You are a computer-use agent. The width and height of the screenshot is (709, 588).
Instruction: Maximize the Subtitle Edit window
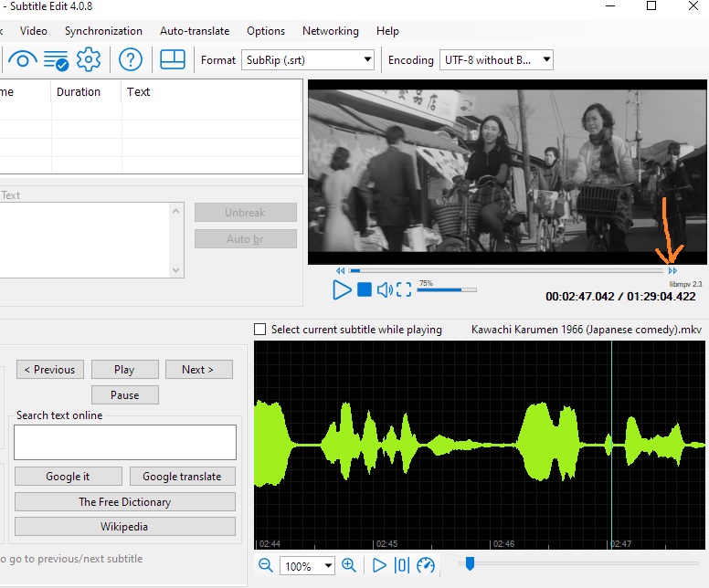[x=651, y=5]
